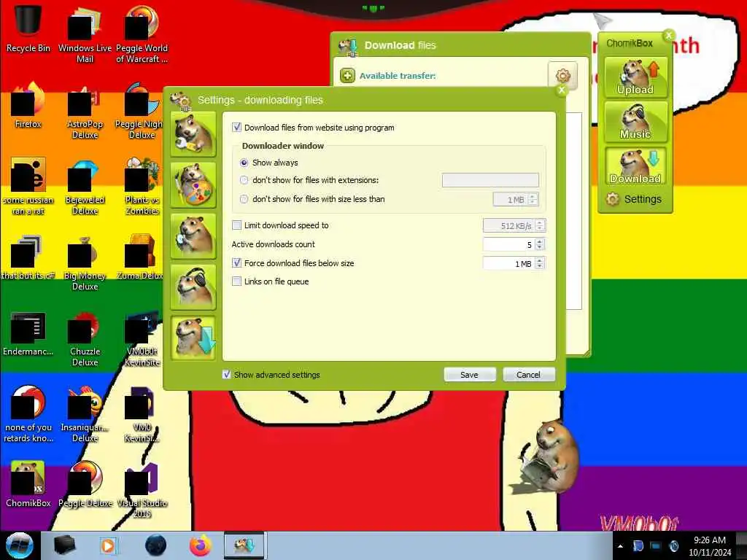Open Plants vs Zombies desktop icon

[142, 187]
